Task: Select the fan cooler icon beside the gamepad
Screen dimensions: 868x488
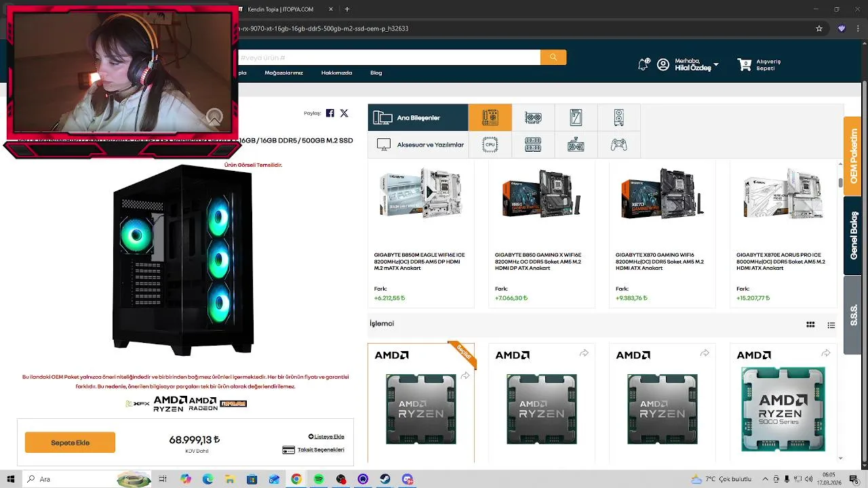Action: [576, 144]
